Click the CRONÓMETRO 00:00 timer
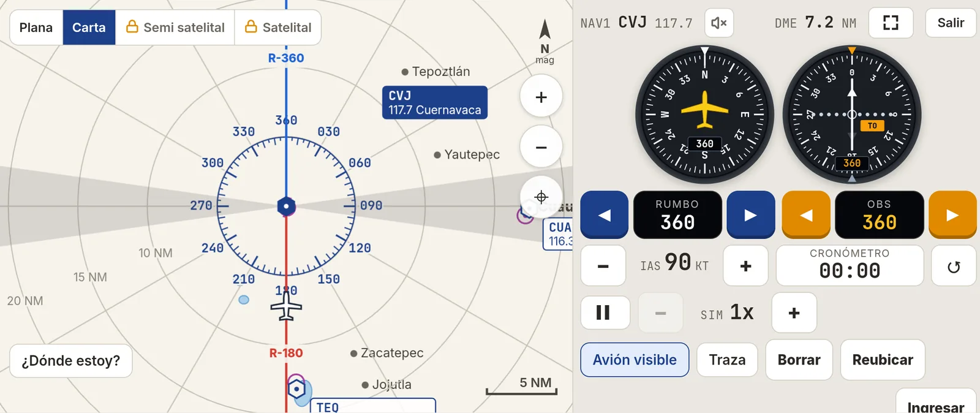 click(850, 265)
